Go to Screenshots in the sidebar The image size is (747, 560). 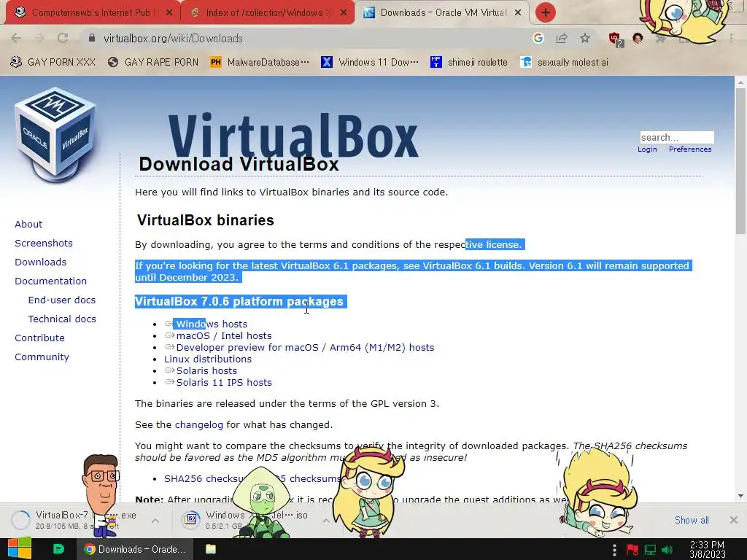(44, 244)
